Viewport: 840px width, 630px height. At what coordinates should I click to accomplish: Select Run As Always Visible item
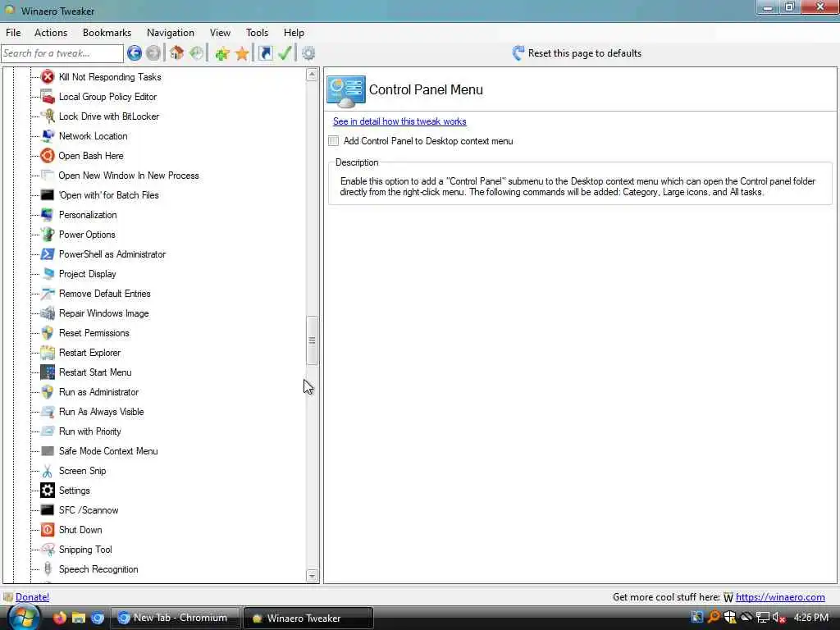[x=101, y=412]
